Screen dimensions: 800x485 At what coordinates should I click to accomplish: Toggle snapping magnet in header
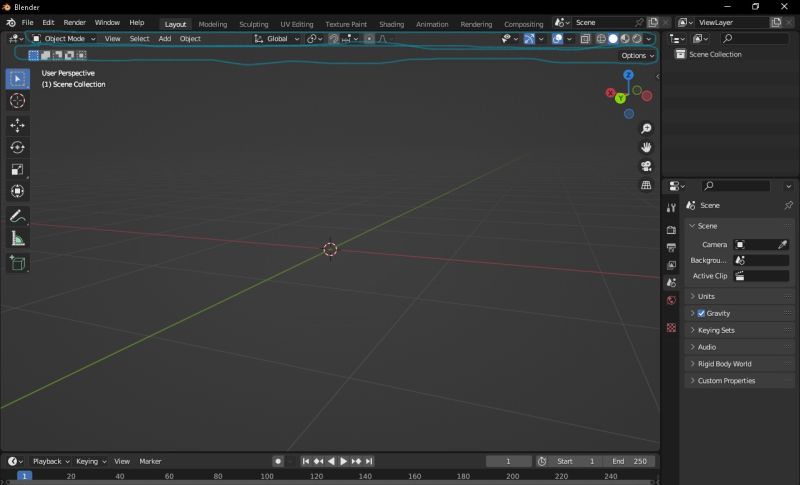[333, 39]
